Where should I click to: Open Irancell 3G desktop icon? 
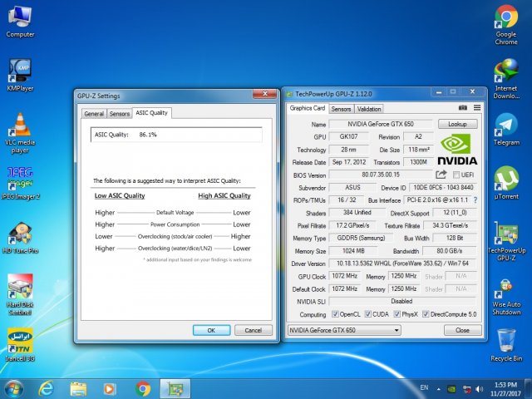click(x=20, y=345)
